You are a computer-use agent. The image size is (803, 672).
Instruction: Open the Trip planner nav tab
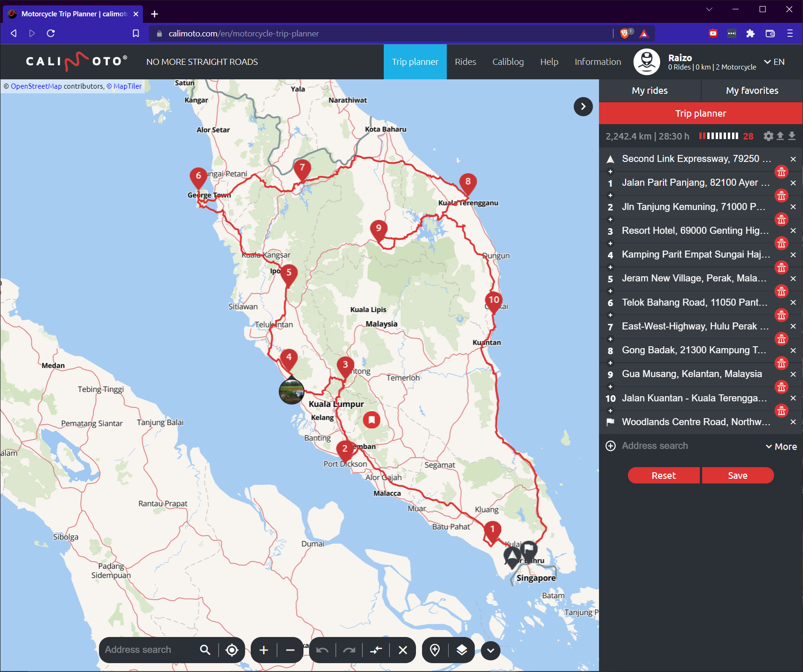coord(415,62)
